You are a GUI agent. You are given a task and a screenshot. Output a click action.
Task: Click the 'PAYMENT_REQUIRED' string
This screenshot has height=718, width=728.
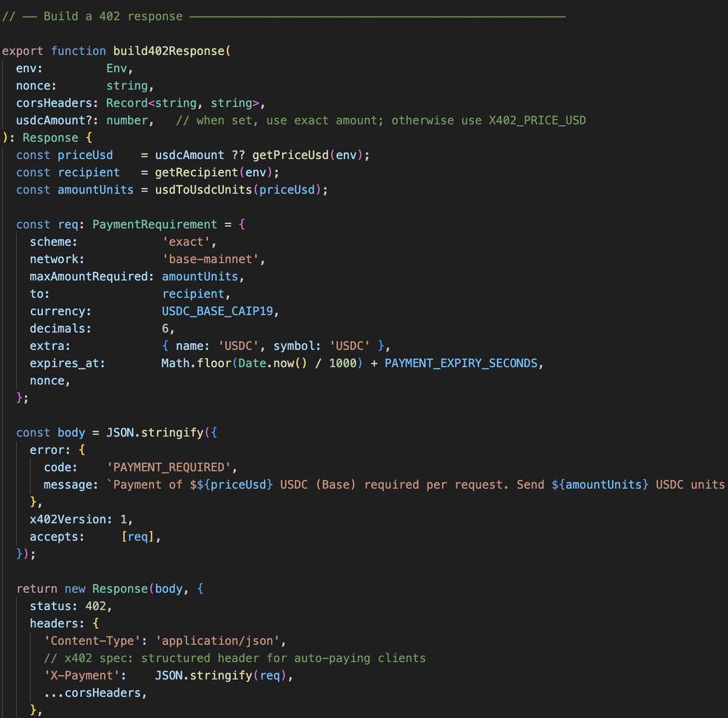169,467
